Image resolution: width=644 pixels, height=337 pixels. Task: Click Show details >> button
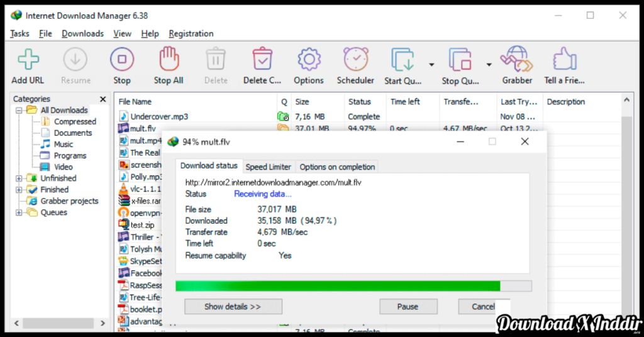233,307
